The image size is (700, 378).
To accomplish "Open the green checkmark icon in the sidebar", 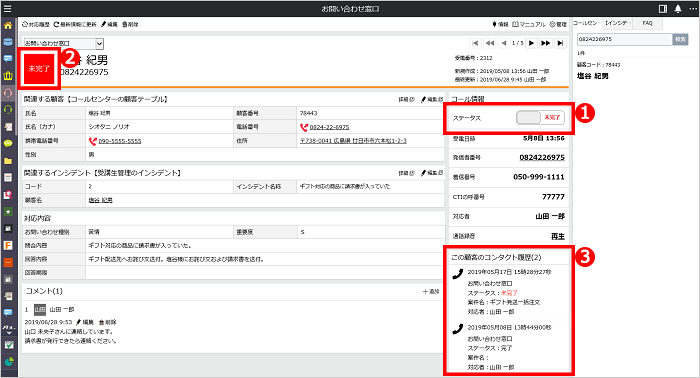I will coord(8,345).
